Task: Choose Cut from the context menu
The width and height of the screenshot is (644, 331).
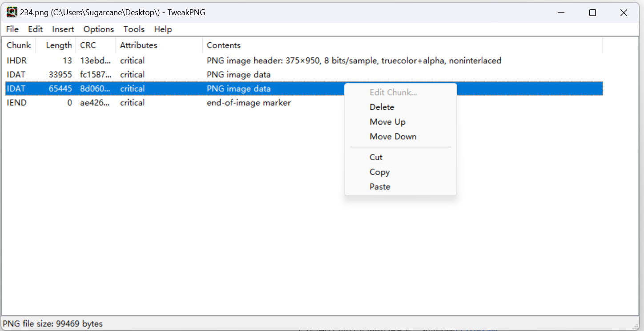Action: pyautogui.click(x=376, y=157)
